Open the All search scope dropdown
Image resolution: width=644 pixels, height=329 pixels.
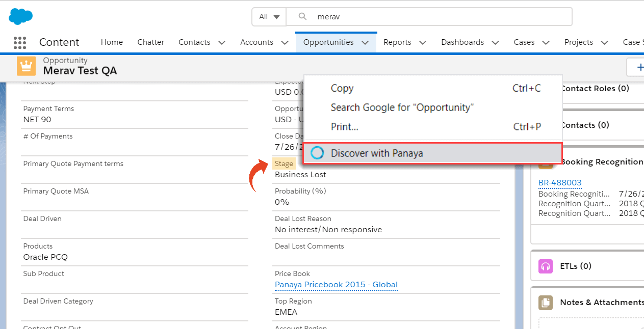[x=269, y=16]
